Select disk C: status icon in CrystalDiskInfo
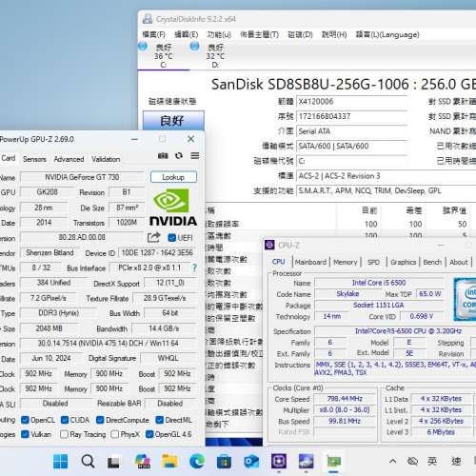The width and height of the screenshot is (476, 476). click(x=143, y=47)
